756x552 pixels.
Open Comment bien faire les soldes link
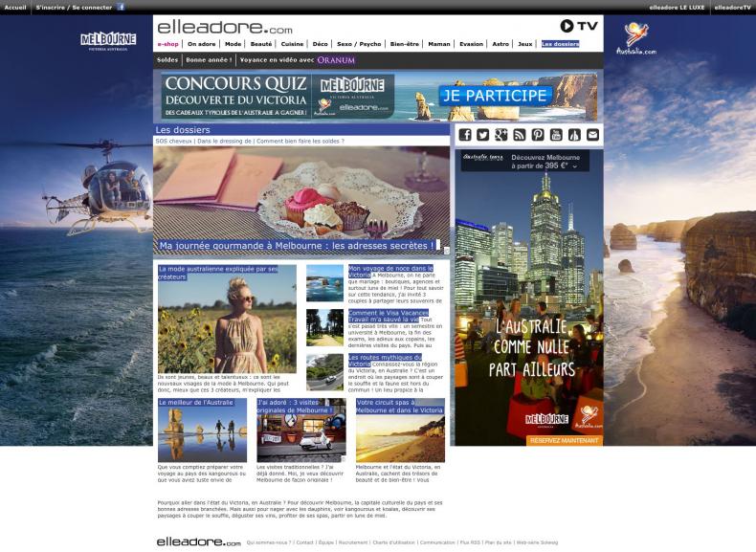300,142
